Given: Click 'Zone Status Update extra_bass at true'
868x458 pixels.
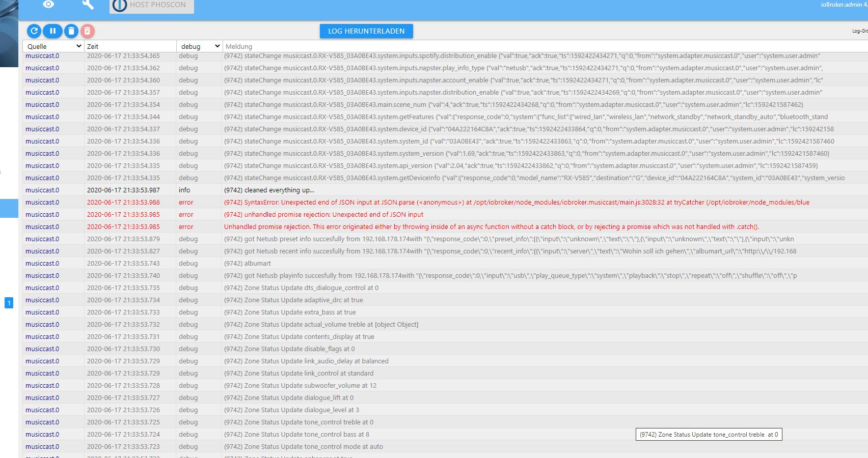Looking at the screenshot, I should point(290,312).
